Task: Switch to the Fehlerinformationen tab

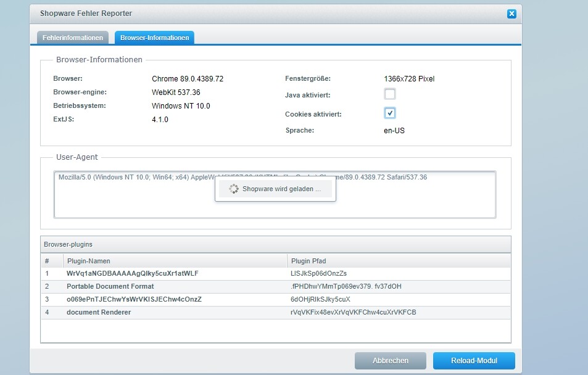Action: click(x=73, y=38)
